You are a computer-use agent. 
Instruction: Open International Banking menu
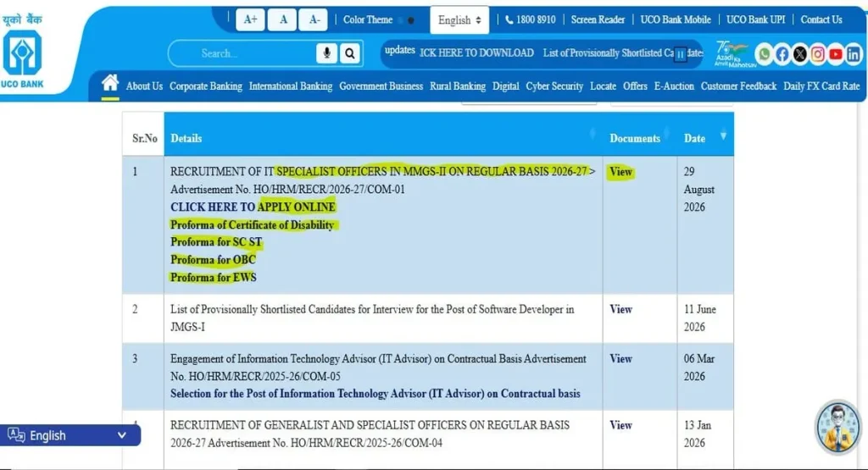(x=291, y=86)
